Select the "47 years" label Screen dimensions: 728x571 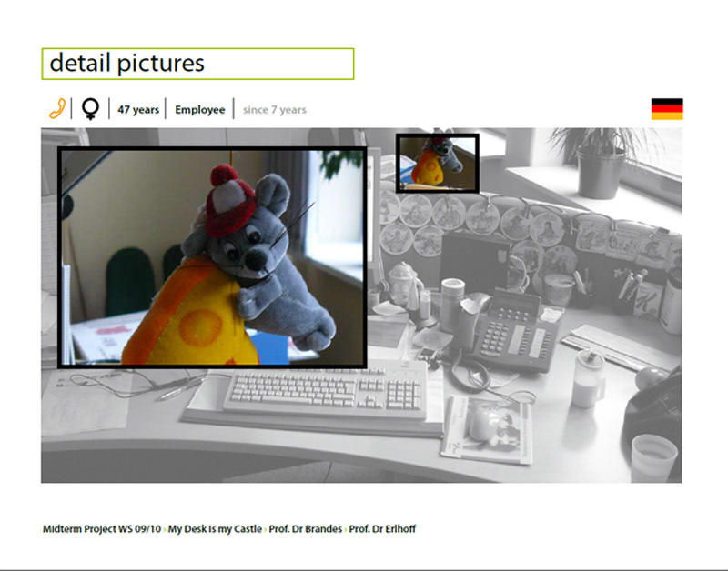pos(138,110)
